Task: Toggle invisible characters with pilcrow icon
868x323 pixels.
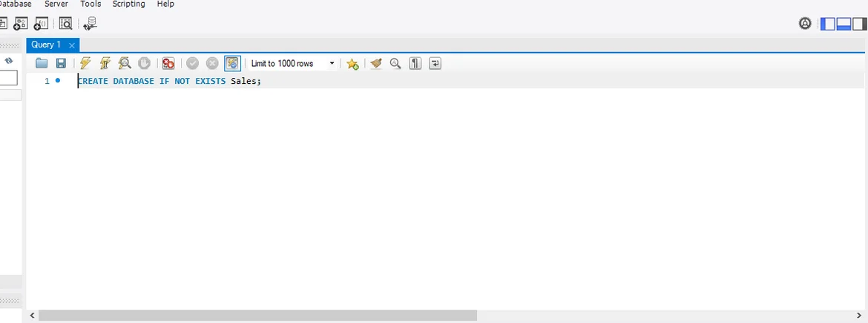Action: tap(415, 64)
